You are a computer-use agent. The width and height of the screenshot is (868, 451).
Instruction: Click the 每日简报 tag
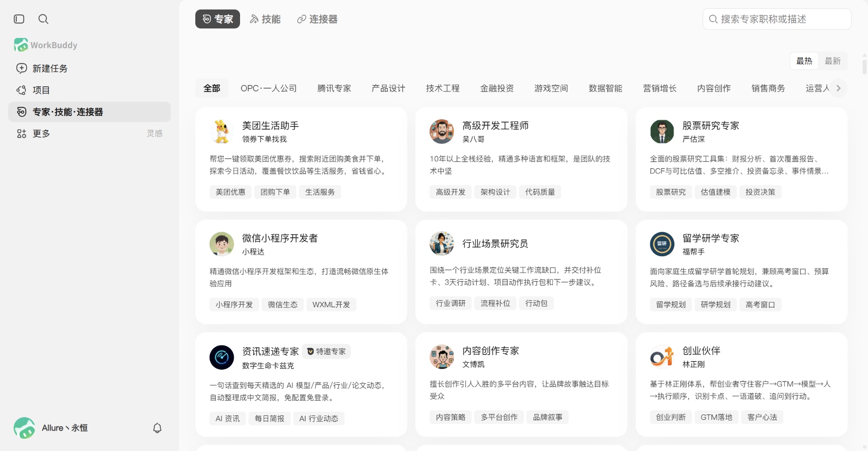click(x=269, y=418)
